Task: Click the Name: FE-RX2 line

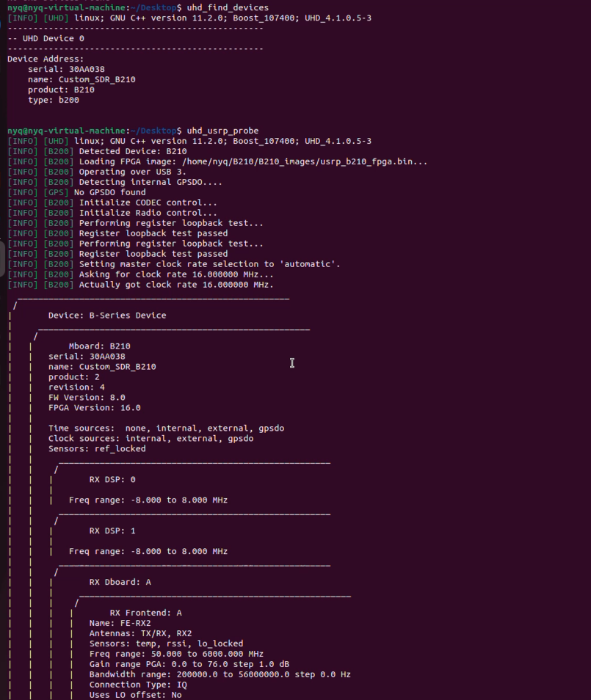Action: (120, 624)
